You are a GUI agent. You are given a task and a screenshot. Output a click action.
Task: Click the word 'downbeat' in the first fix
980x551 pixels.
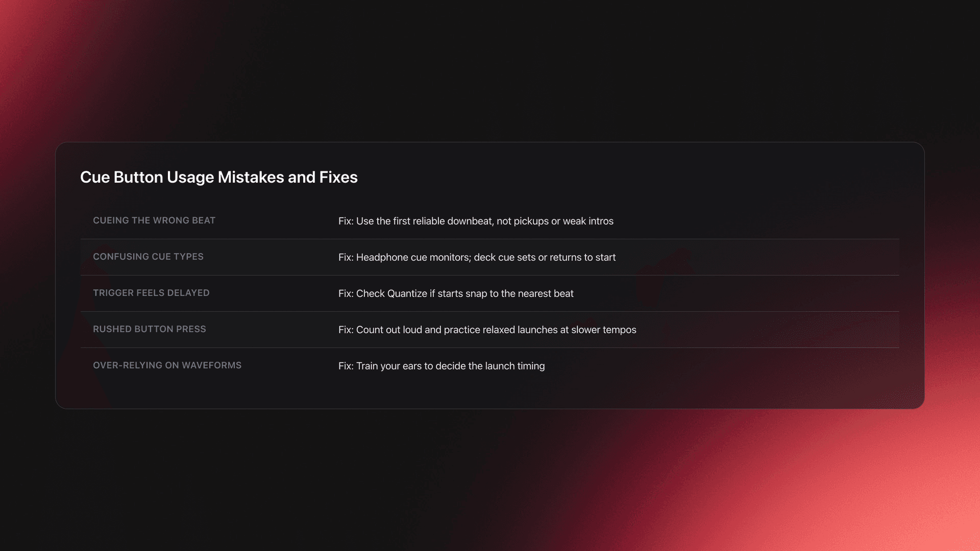click(x=470, y=221)
